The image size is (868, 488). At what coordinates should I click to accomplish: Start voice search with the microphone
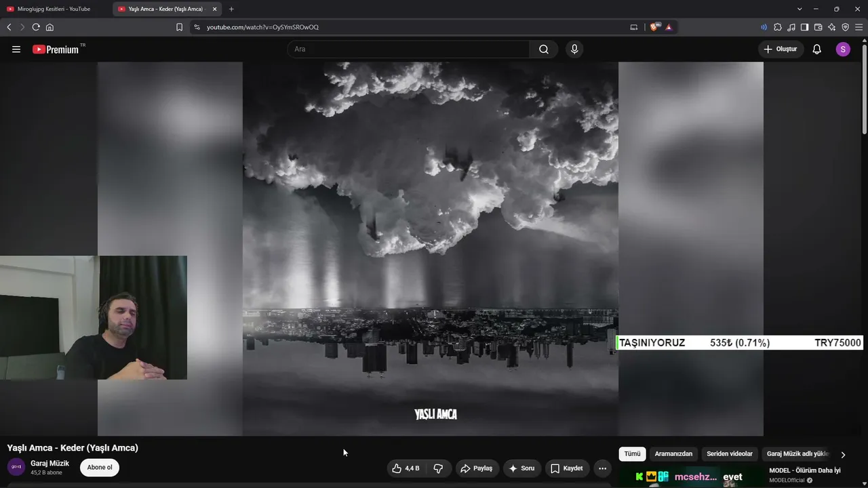pyautogui.click(x=574, y=49)
